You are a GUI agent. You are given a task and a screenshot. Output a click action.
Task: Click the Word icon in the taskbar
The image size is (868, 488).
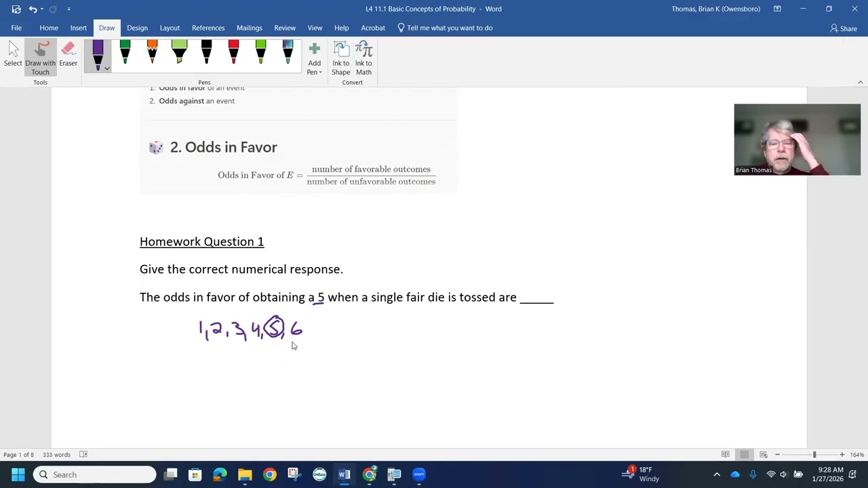344,474
